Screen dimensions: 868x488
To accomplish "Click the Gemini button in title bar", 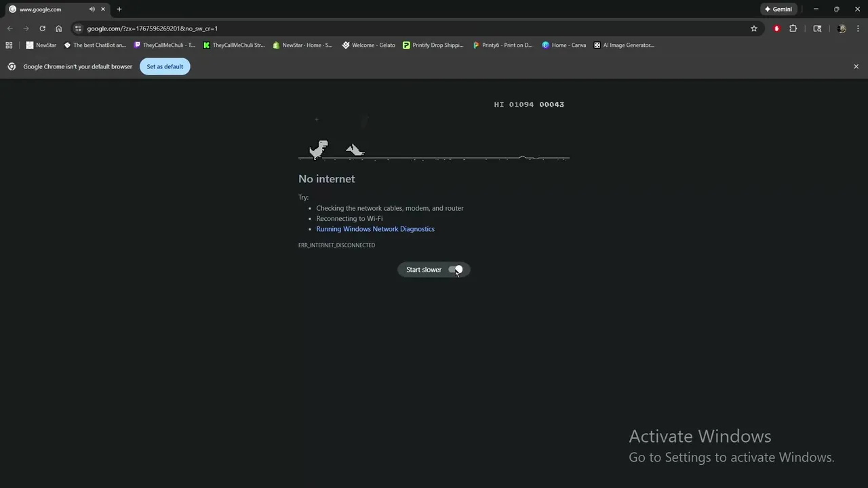I will point(778,9).
